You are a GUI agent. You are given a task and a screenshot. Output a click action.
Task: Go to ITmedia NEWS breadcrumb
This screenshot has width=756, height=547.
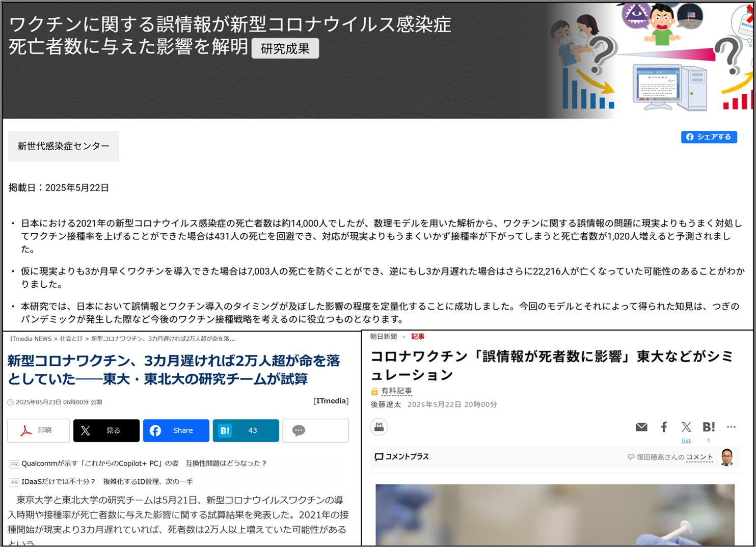[x=31, y=339]
